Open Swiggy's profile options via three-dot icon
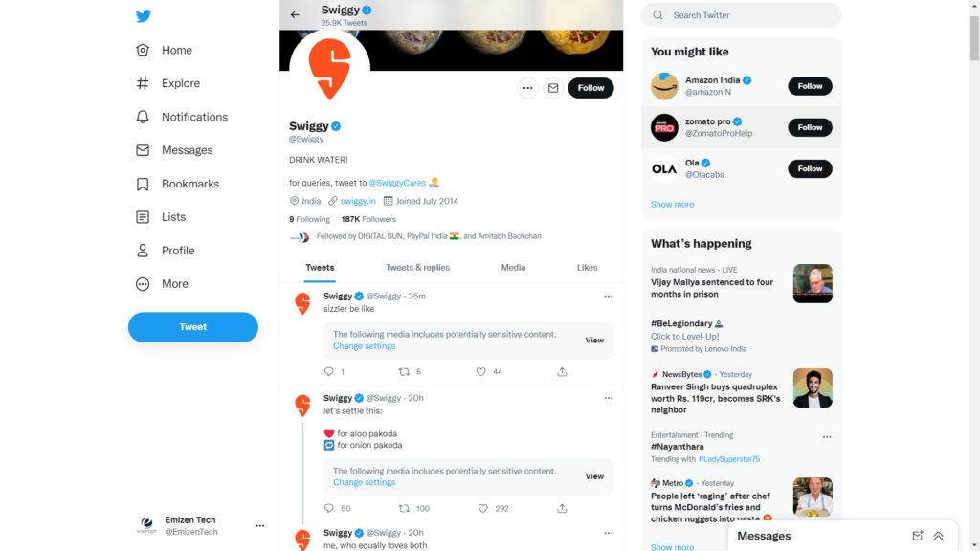 point(527,87)
